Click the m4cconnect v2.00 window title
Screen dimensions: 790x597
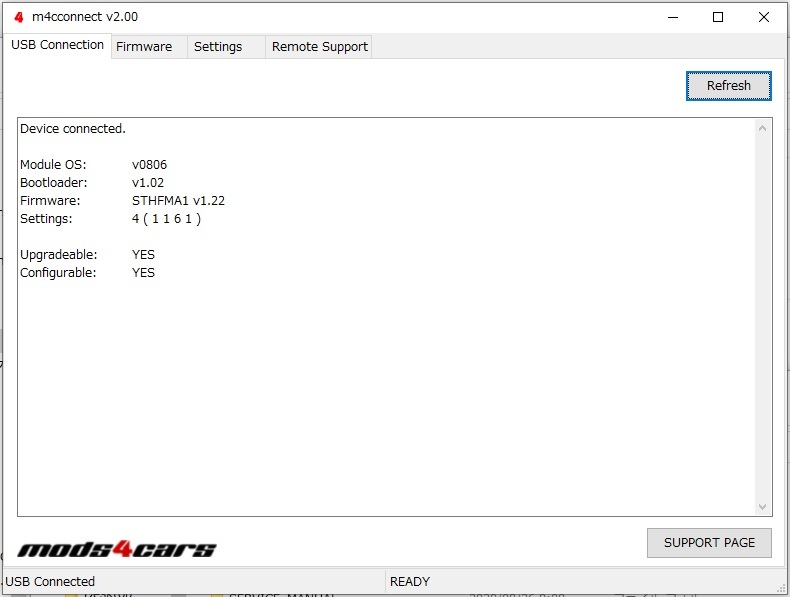point(85,17)
